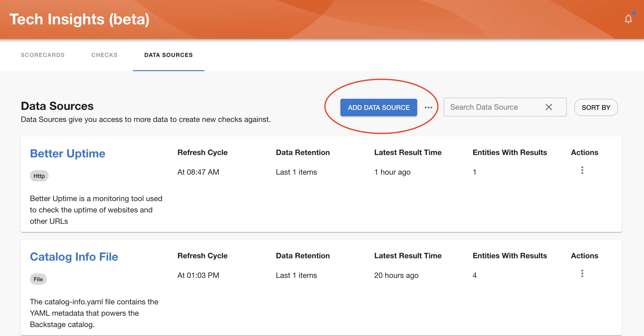Image resolution: width=644 pixels, height=336 pixels.
Task: Switch to the Scorecards tab
Action: 43,55
